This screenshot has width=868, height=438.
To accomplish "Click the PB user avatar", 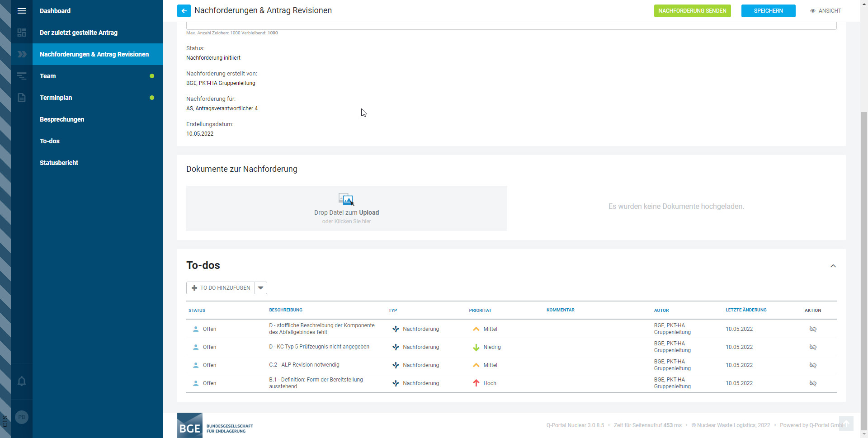I will (21, 417).
